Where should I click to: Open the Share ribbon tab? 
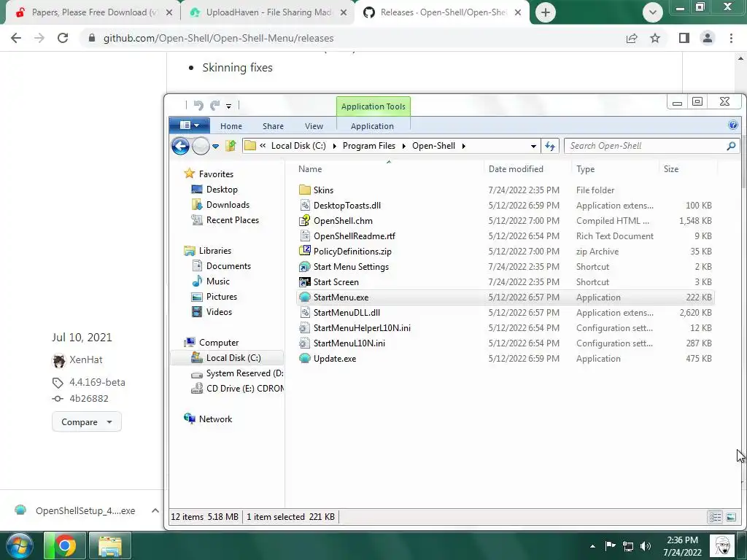[273, 126]
